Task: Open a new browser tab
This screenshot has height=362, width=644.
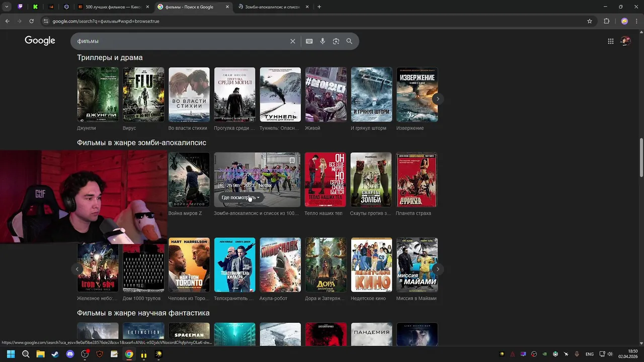Action: pyautogui.click(x=319, y=7)
